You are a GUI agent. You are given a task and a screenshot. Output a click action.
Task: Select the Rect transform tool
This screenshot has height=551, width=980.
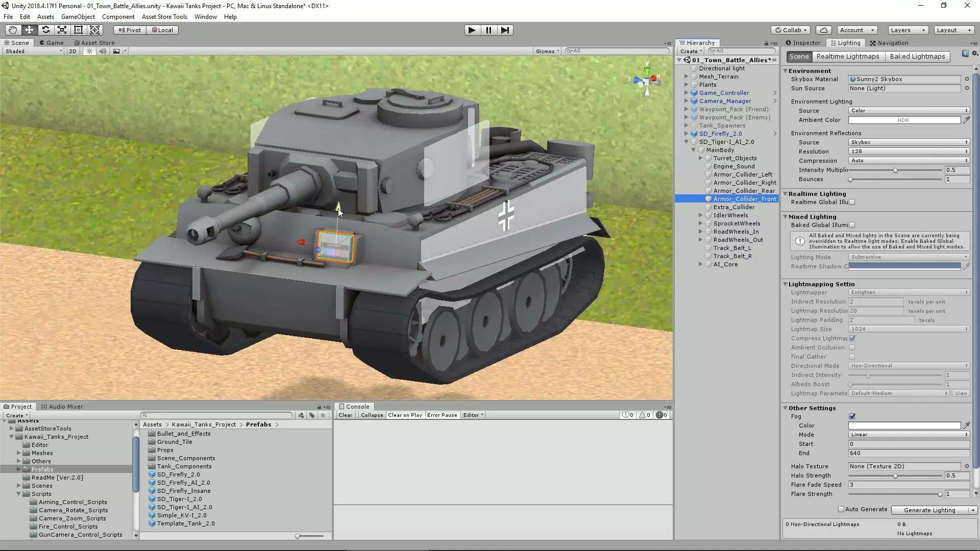(78, 30)
